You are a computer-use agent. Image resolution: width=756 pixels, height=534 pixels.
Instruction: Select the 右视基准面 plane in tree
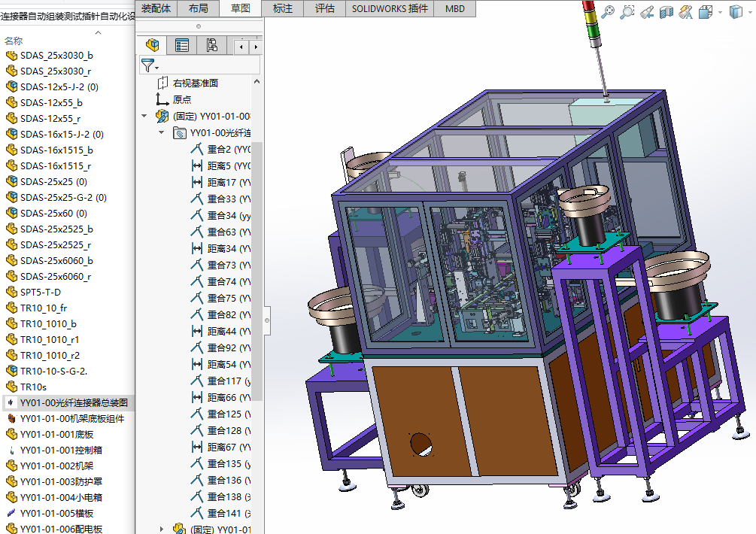tap(195, 83)
